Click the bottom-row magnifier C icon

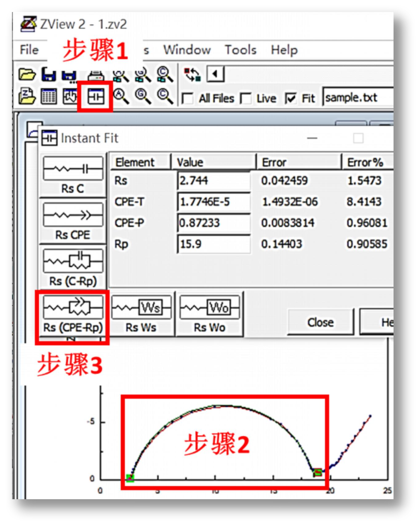tap(165, 96)
